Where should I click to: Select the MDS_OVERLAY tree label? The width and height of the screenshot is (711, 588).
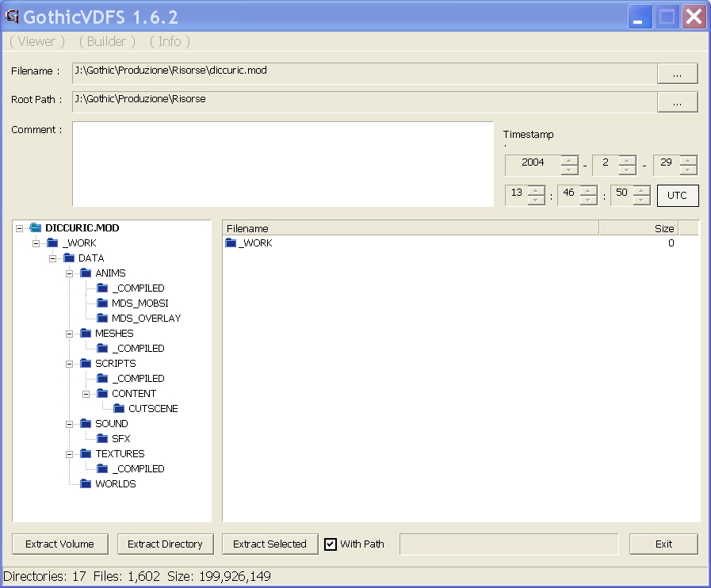[147, 319]
